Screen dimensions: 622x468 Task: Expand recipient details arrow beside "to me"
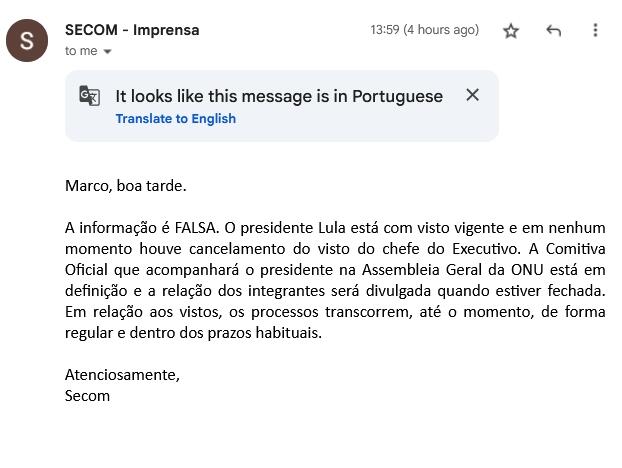107,52
